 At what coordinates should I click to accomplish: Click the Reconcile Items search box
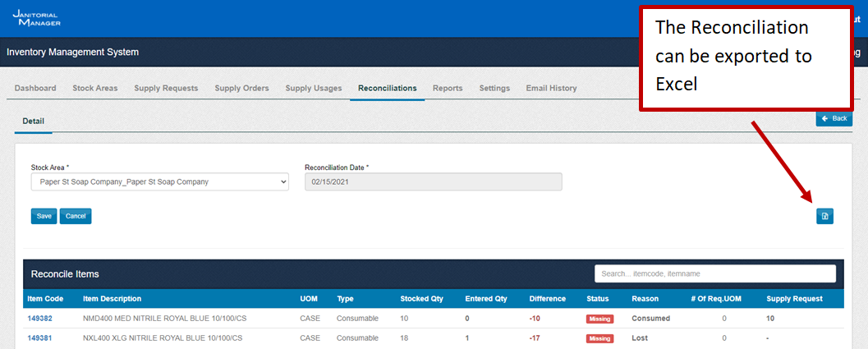(x=714, y=273)
